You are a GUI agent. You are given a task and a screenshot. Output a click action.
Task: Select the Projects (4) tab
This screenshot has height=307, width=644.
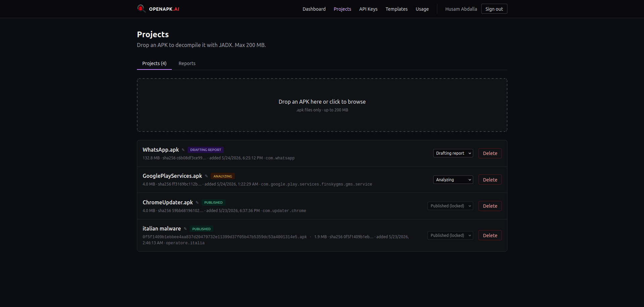click(x=154, y=63)
